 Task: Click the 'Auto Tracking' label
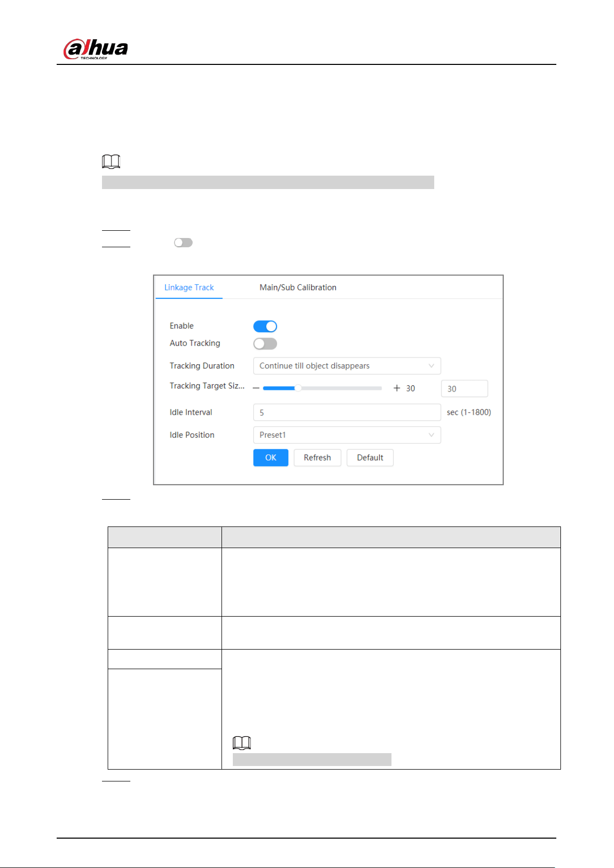(x=195, y=343)
